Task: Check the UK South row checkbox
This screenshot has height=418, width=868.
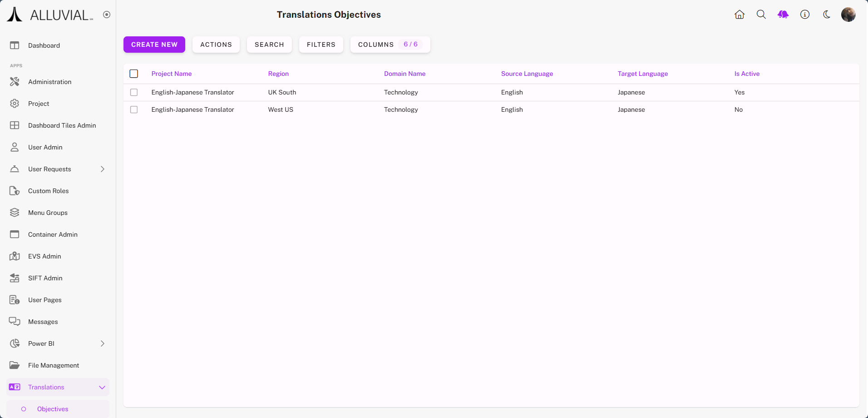Action: click(134, 92)
